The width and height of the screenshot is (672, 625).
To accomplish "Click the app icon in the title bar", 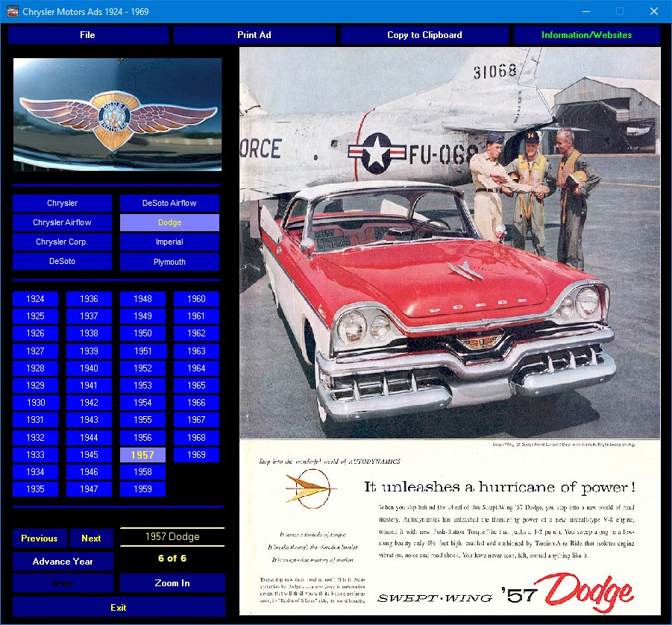I will [x=13, y=12].
